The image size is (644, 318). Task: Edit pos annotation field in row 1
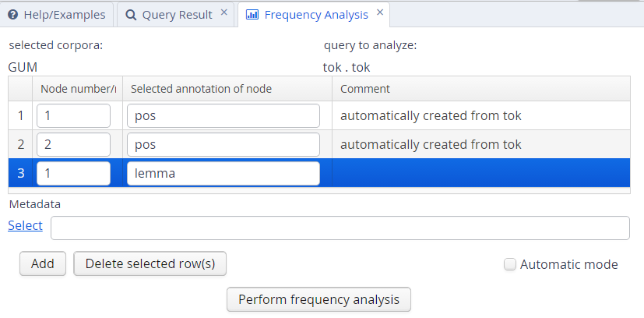223,116
